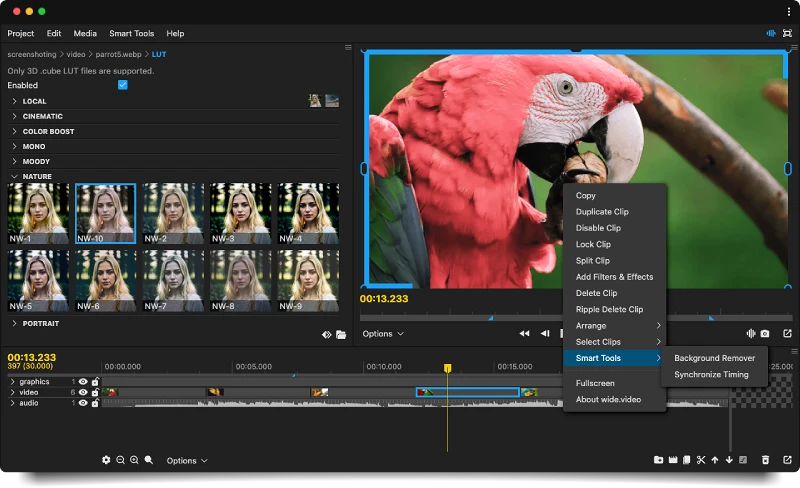
Task: Choose Ripple Delete Clip
Action: [615, 309]
